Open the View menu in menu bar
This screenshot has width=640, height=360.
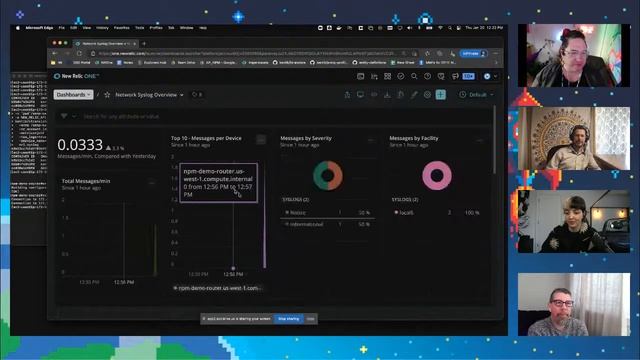[87, 28]
